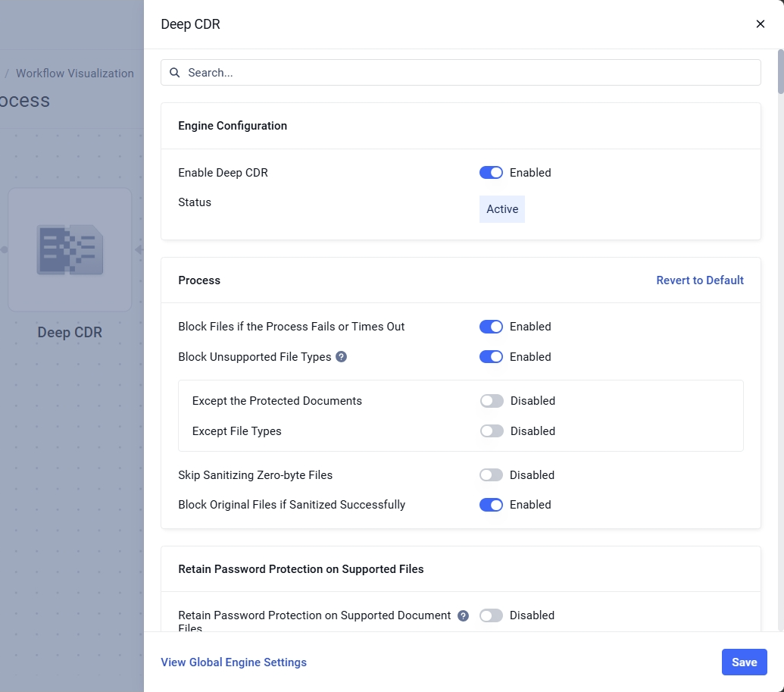This screenshot has height=692, width=784.
Task: Click the search magnifier icon
Action: pos(174,73)
